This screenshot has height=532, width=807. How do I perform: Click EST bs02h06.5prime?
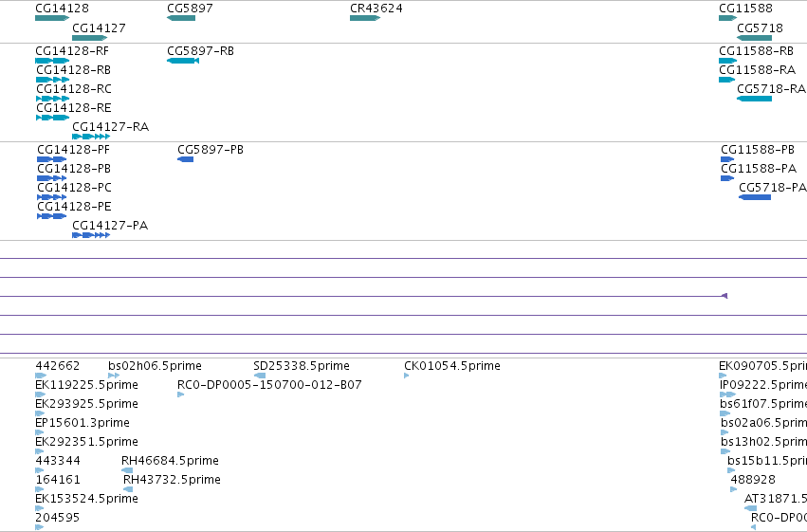(114, 376)
